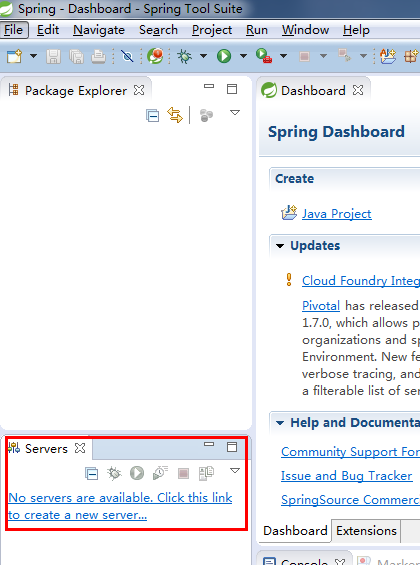Click the create a new server link
420x565 pixels.
(120, 506)
